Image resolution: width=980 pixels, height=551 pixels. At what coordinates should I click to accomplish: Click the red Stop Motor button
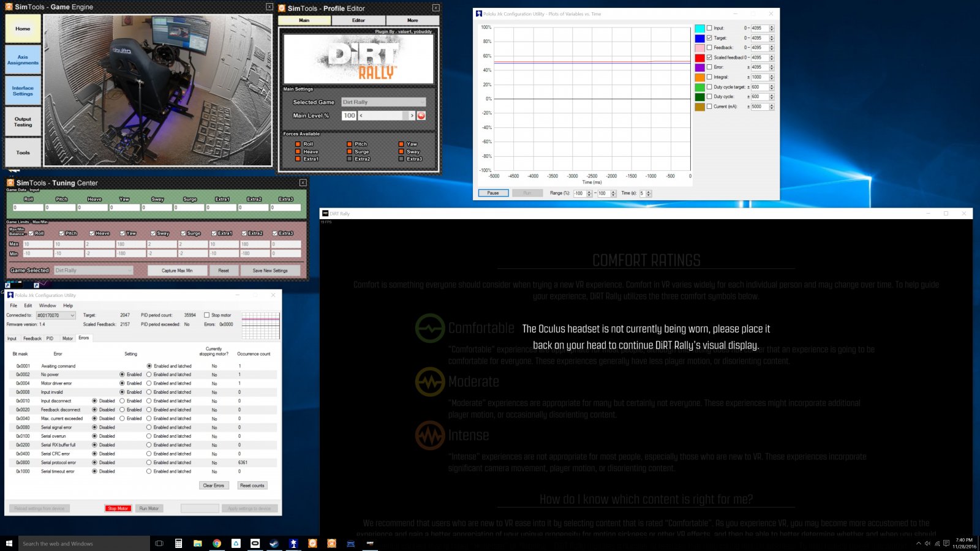click(x=118, y=508)
